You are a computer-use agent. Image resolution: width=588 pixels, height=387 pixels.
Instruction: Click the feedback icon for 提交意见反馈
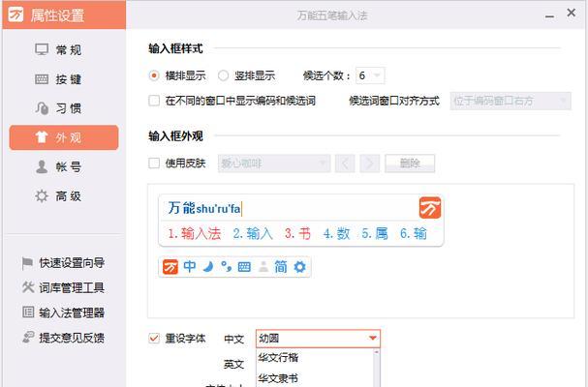coord(28,337)
